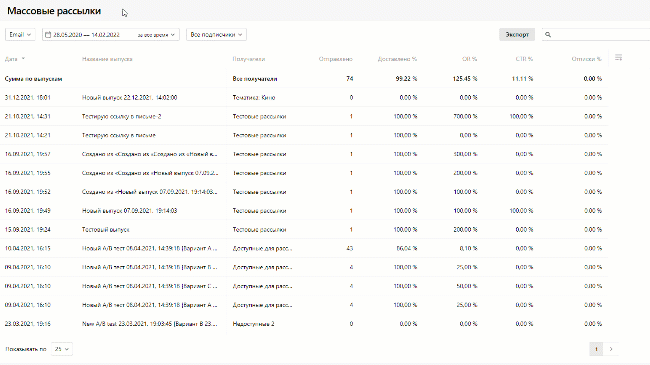The width and height of the screenshot is (650, 365).
Task: Open issue dated 16.09.2021, 19:55
Action: point(150,173)
